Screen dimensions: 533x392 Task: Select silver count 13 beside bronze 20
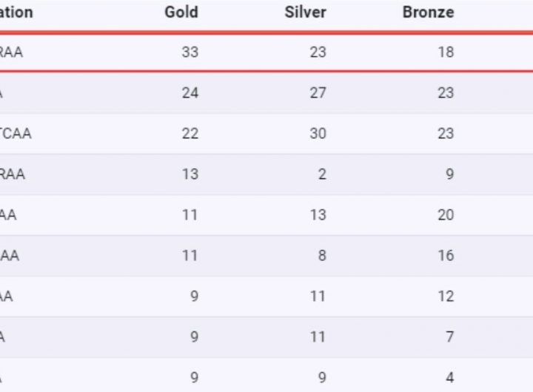pyautogui.click(x=318, y=214)
